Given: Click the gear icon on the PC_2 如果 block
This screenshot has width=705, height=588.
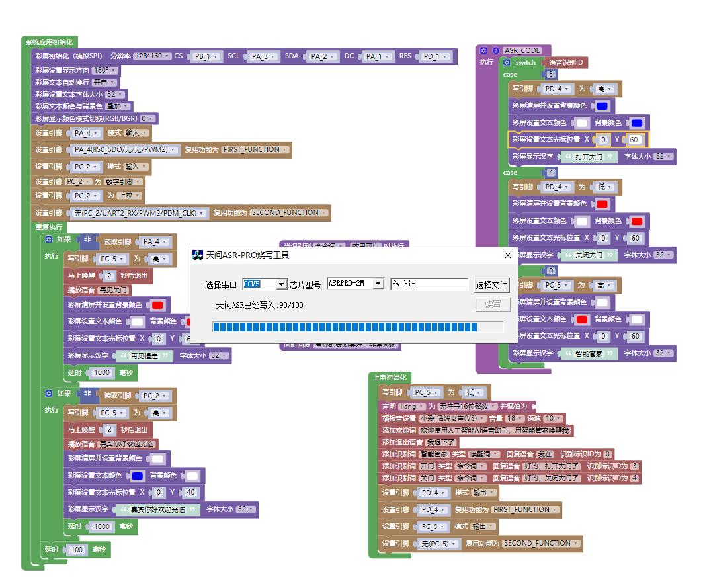Looking at the screenshot, I should point(48,394).
